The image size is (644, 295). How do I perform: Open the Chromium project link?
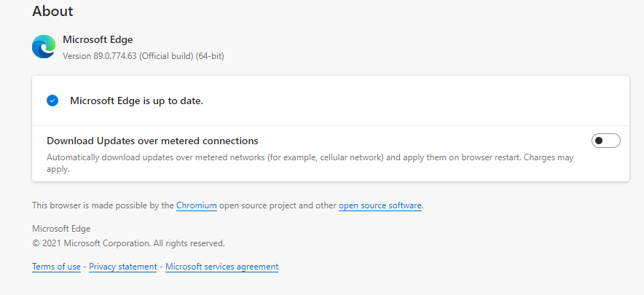[x=197, y=205]
